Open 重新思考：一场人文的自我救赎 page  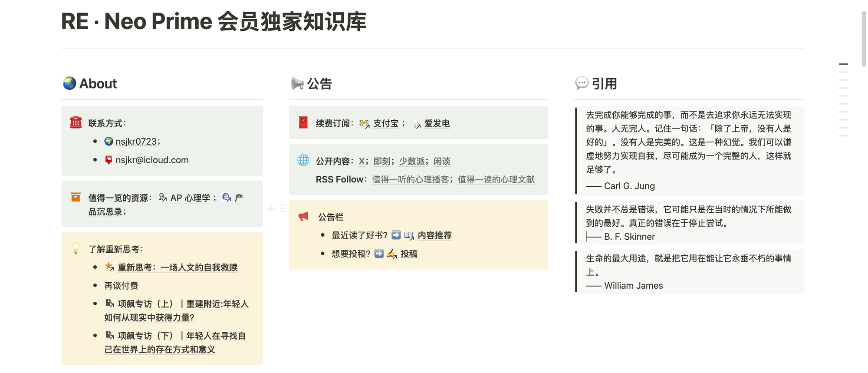[178, 267]
